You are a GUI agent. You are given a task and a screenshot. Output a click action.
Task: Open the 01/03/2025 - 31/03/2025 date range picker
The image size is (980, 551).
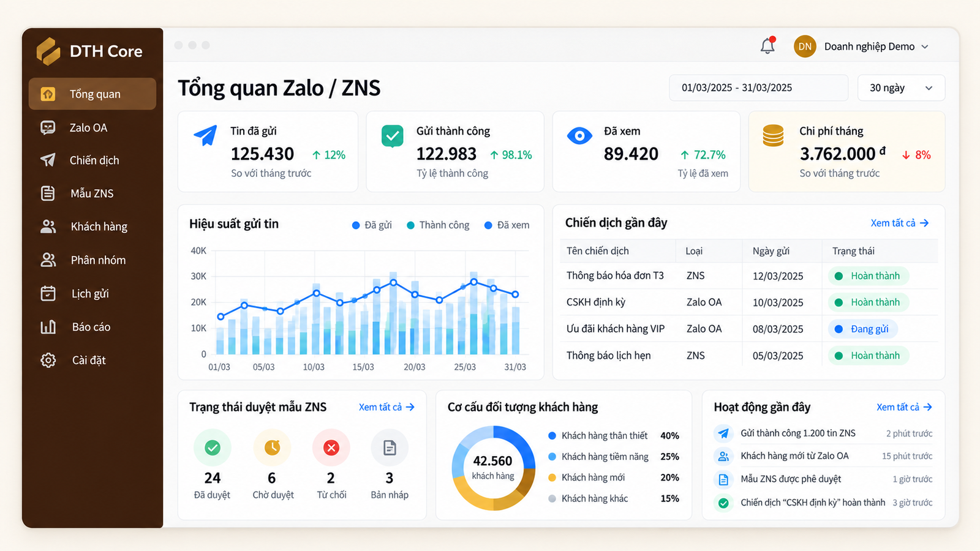(758, 88)
